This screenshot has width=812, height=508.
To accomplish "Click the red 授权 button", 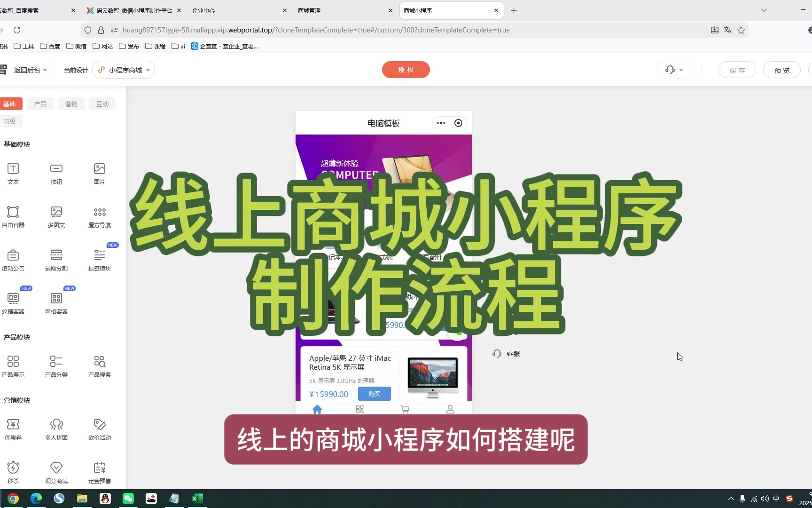I will click(406, 70).
